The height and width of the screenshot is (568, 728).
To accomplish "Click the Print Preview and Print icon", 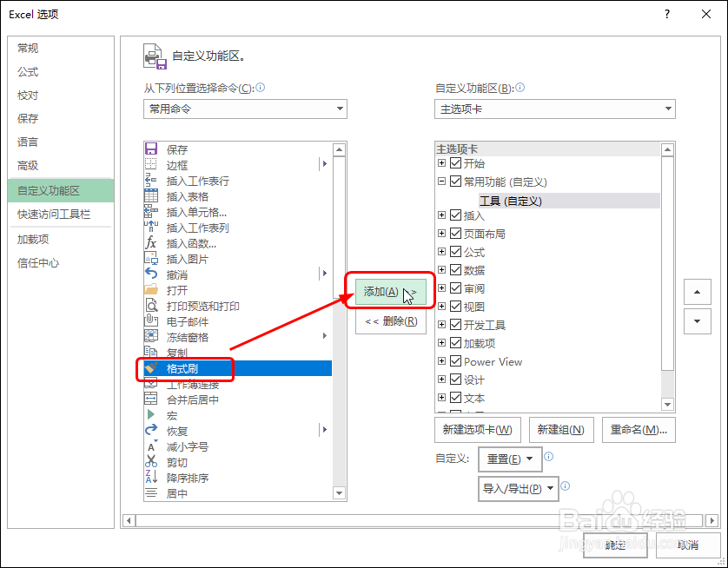I will [x=151, y=306].
